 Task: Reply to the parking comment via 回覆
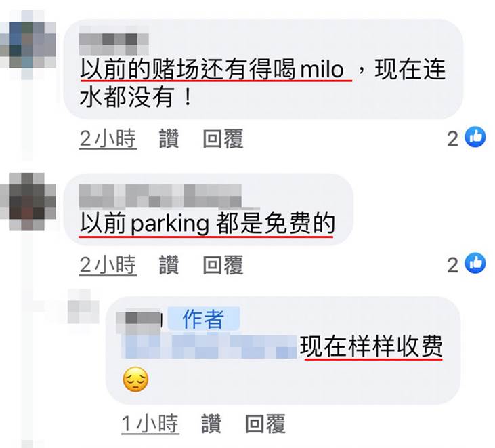coord(223,265)
